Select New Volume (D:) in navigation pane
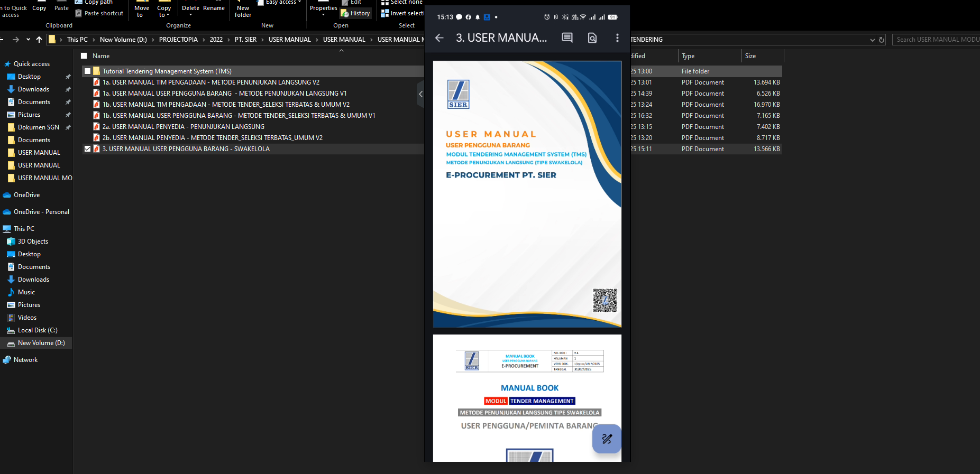 pos(41,343)
